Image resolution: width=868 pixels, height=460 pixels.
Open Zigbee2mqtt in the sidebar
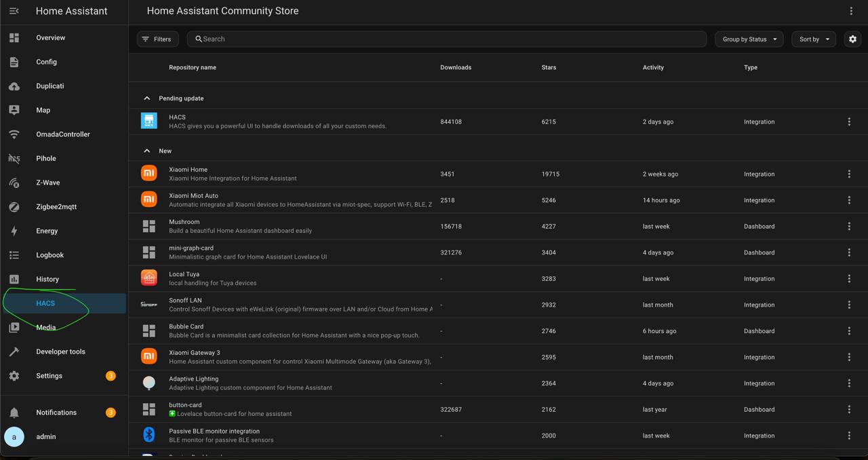[56, 207]
